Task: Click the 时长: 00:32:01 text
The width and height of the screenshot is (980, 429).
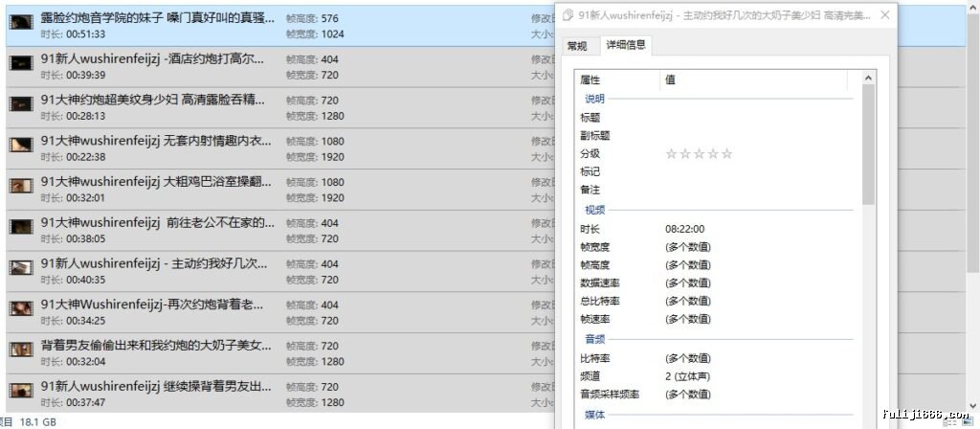Action: [x=73, y=198]
